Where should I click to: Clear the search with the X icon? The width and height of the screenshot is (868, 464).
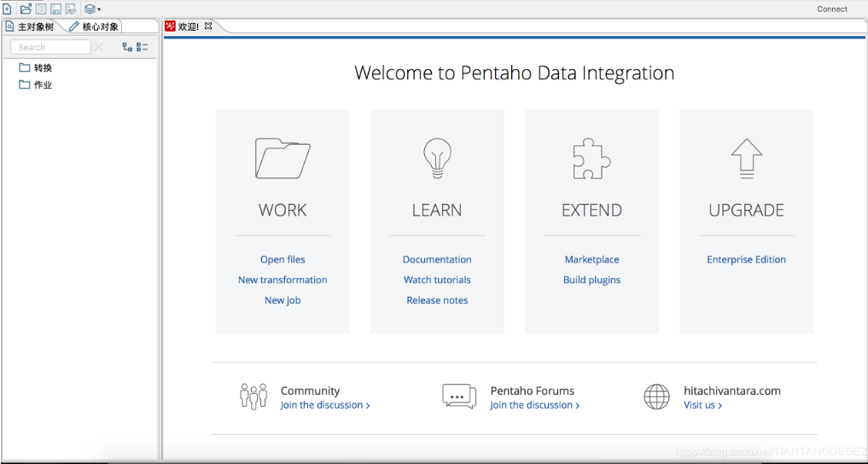pyautogui.click(x=98, y=47)
